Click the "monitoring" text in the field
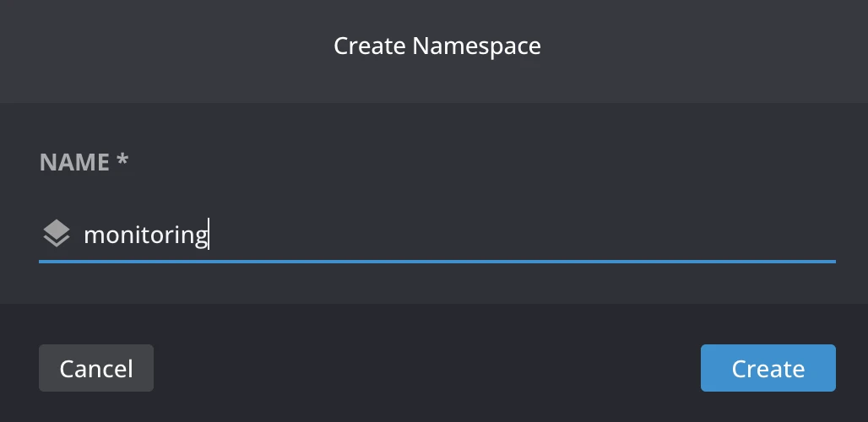868x422 pixels. 145,234
